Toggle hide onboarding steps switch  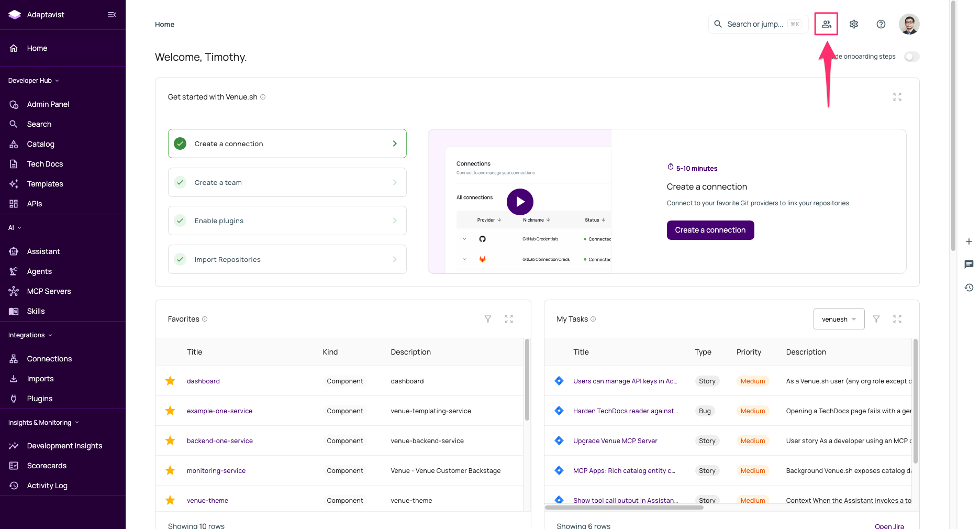pyautogui.click(x=911, y=57)
